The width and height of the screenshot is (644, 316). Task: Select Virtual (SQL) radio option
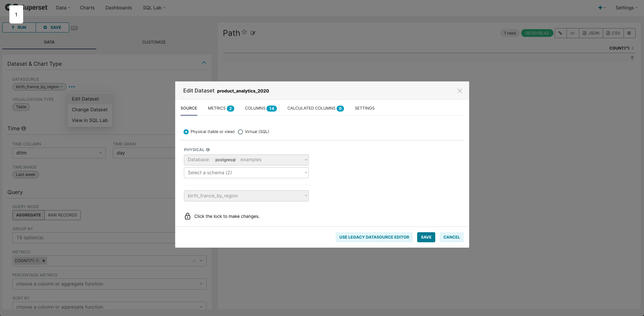click(240, 132)
